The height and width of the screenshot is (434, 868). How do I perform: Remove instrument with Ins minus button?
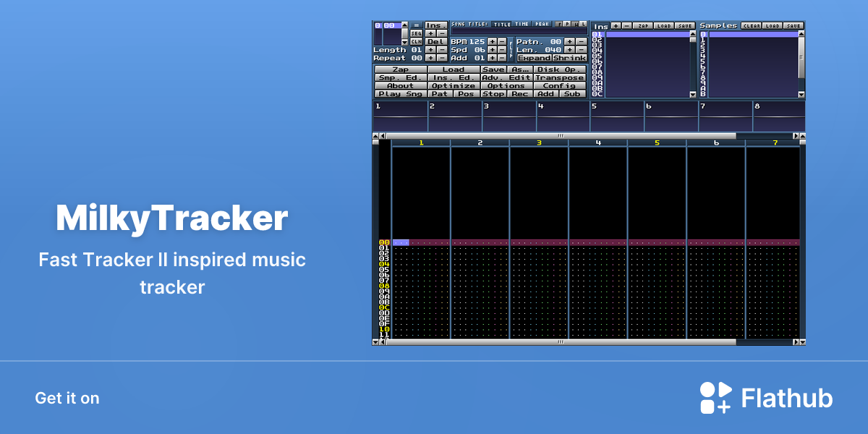click(x=626, y=25)
